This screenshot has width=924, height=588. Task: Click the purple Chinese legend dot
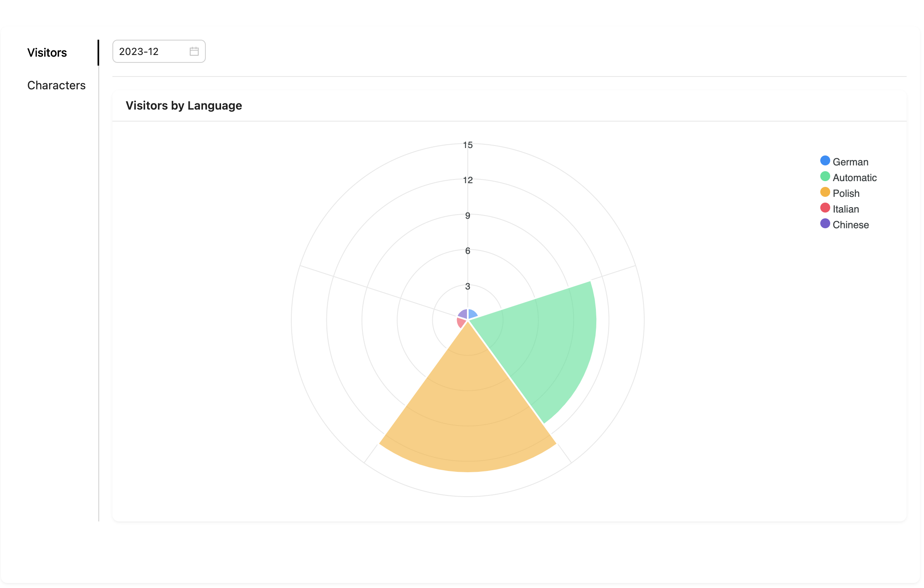[x=825, y=224]
